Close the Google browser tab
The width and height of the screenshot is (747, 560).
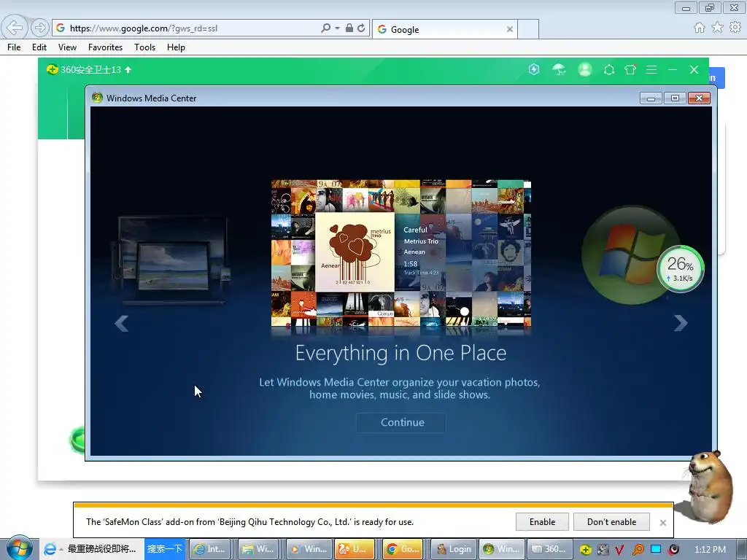point(510,29)
